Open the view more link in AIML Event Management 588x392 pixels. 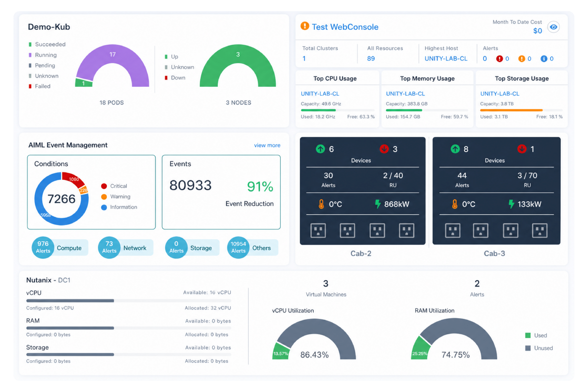pyautogui.click(x=267, y=145)
